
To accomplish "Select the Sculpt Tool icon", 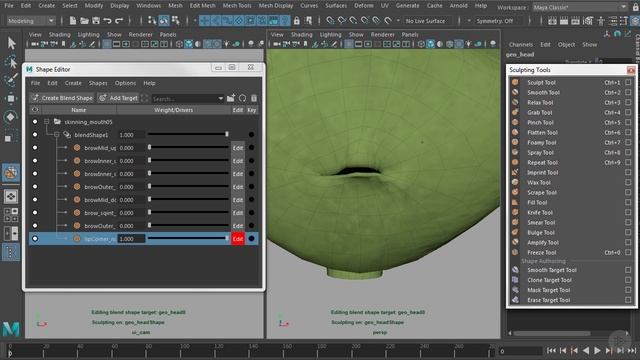I will pos(515,82).
